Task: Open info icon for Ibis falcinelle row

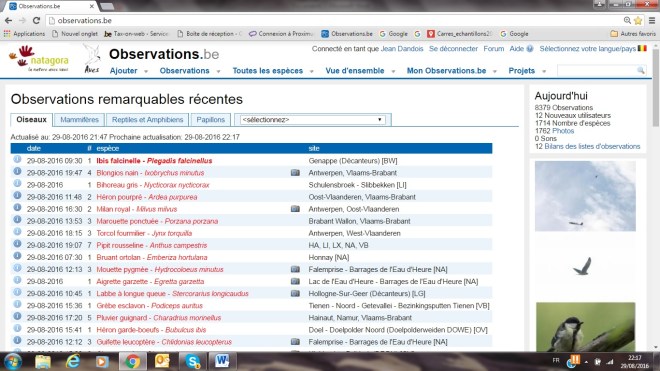Action: 17,159
